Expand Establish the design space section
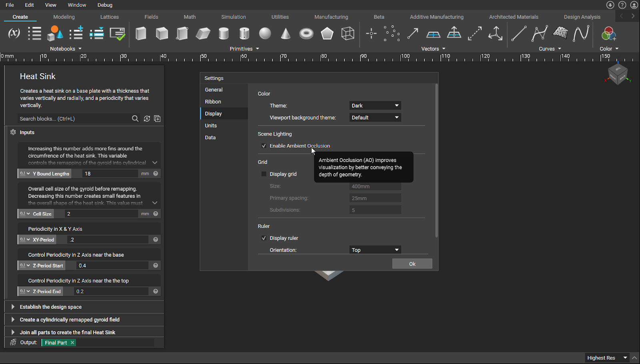640x364 pixels. [x=13, y=307]
